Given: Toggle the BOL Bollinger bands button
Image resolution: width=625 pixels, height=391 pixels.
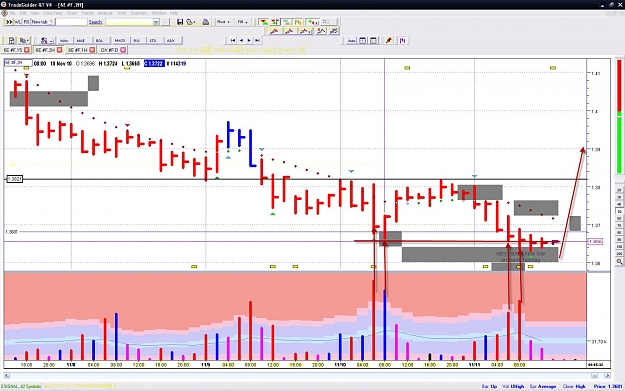Looking at the screenshot, I should [x=99, y=40].
